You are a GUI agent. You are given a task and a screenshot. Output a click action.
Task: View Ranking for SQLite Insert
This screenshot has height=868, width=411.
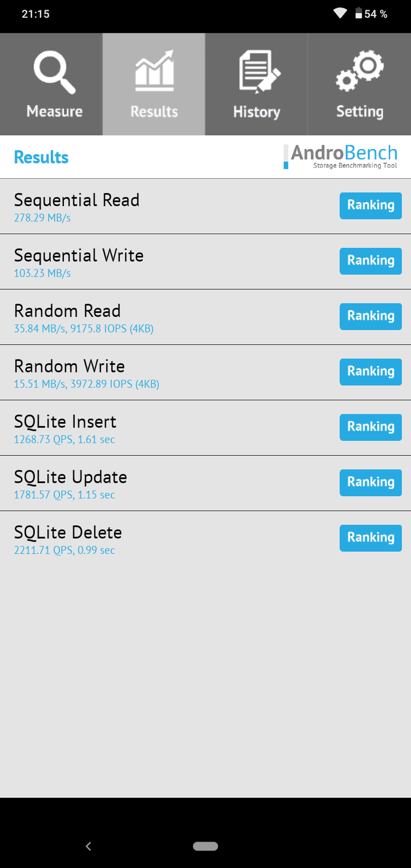click(370, 427)
